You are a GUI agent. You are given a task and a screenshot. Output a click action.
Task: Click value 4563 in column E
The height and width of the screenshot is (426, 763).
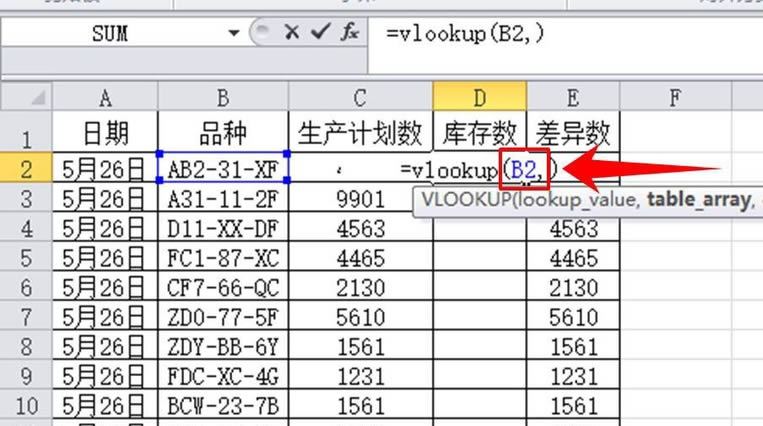click(573, 229)
